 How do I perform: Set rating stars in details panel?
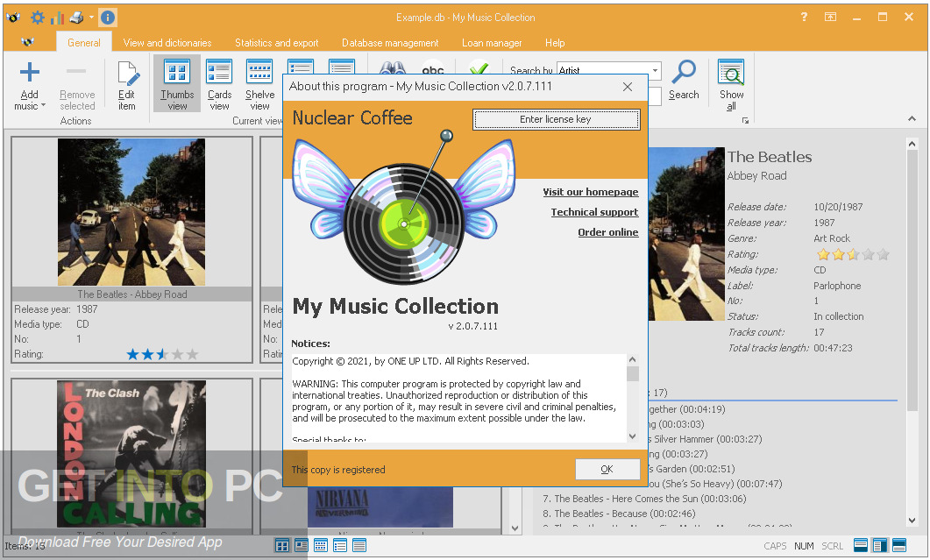click(852, 254)
